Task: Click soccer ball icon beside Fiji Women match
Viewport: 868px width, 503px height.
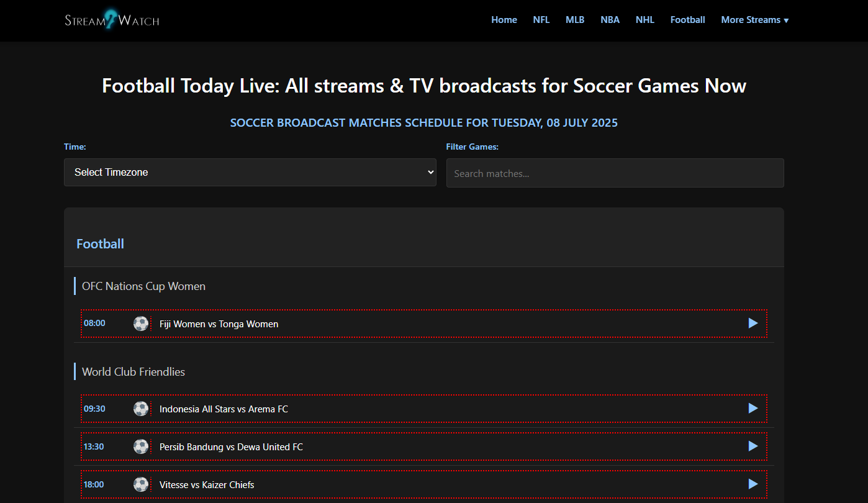Action: (141, 324)
